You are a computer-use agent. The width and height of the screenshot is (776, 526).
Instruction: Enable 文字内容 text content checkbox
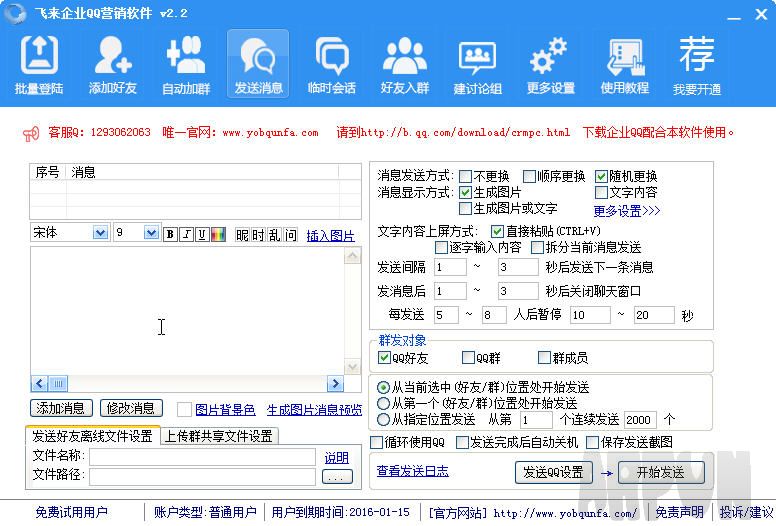coord(601,192)
